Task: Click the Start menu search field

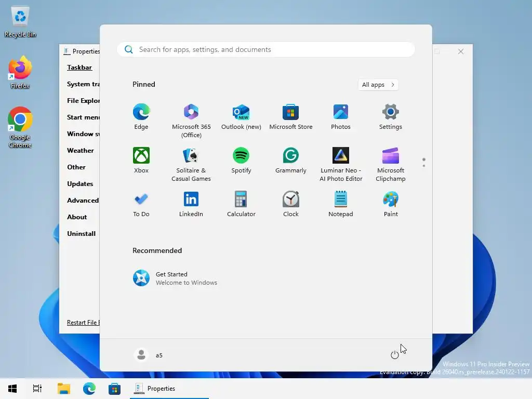Action: (x=265, y=49)
